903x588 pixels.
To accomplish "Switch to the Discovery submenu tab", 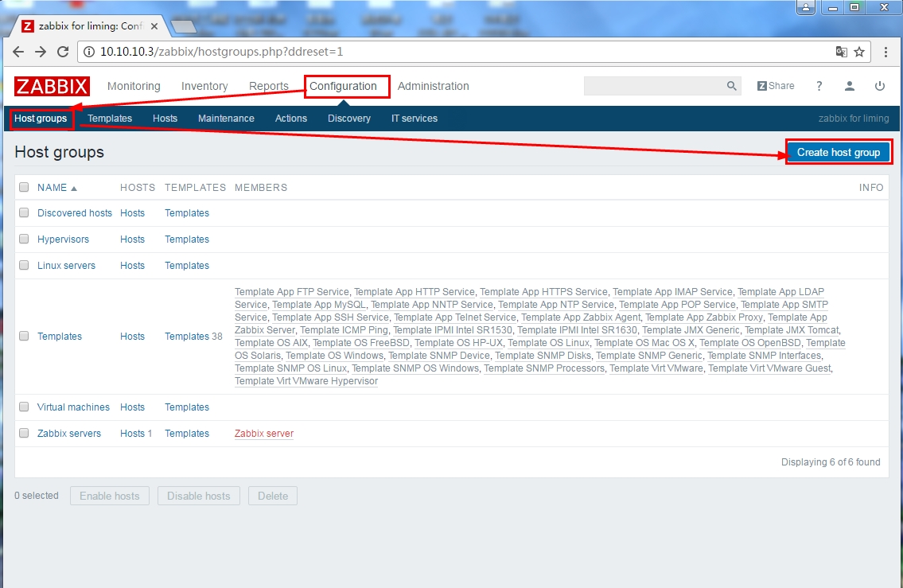I will coord(349,119).
